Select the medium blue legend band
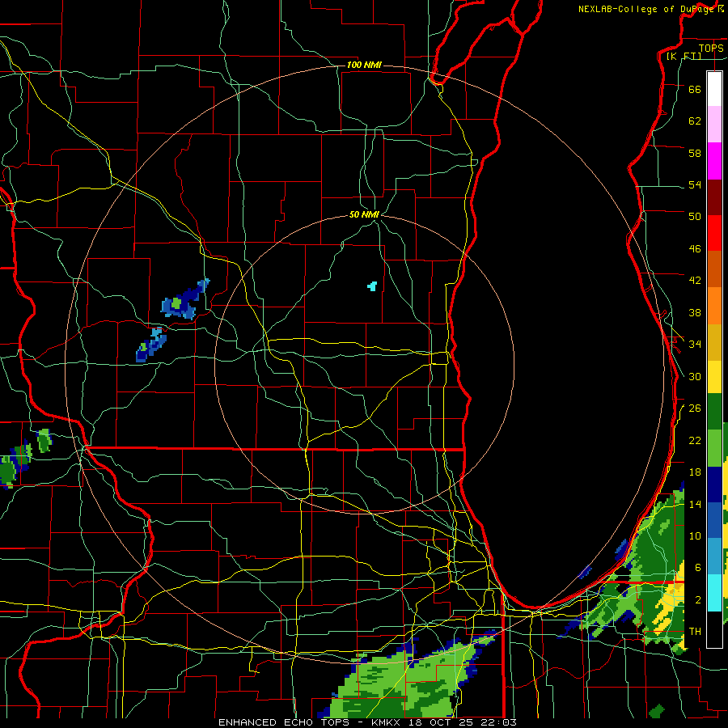Image resolution: width=728 pixels, height=728 pixels. point(714,520)
